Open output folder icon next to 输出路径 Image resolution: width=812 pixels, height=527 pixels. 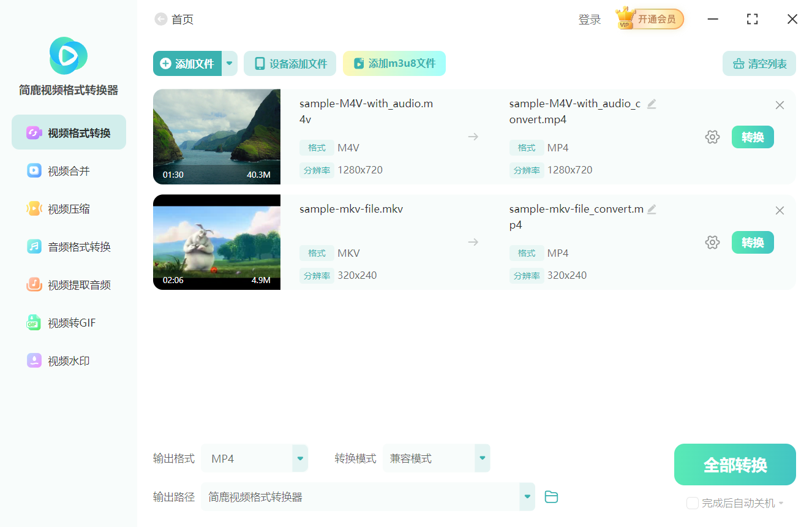pos(551,497)
